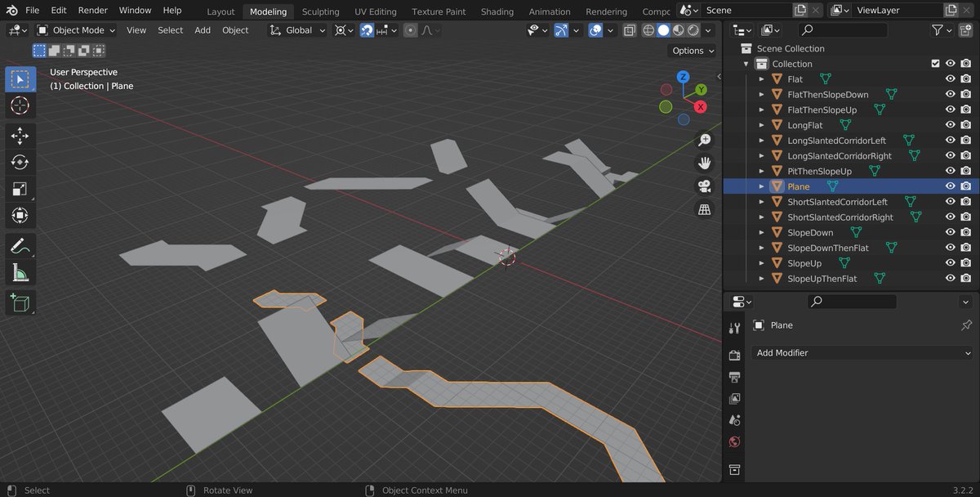Open the viewport Select menu
Image resolution: width=980 pixels, height=497 pixels.
click(x=171, y=30)
